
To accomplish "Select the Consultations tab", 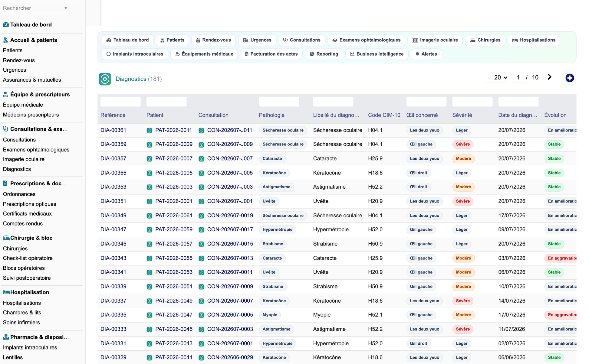I will point(302,40).
